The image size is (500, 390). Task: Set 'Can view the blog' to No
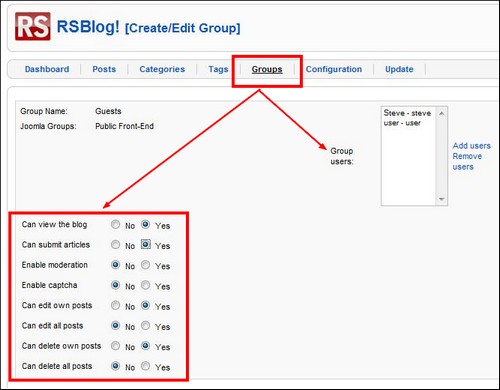click(115, 224)
